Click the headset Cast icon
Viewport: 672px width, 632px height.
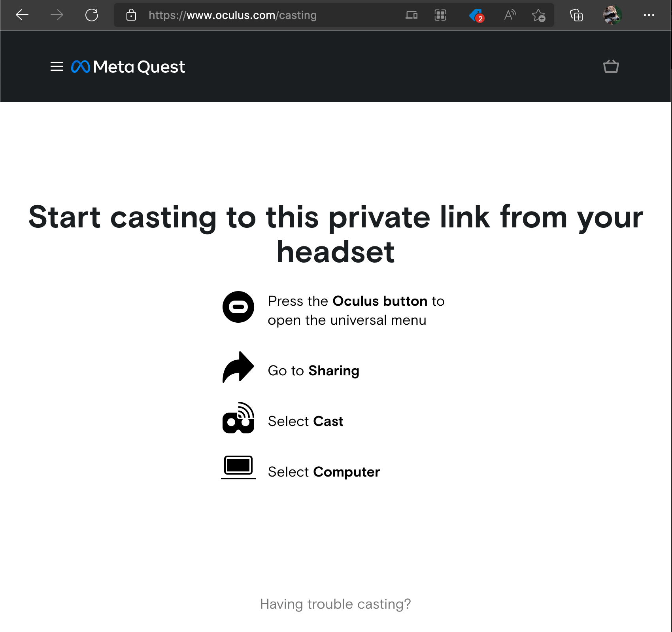tap(238, 418)
